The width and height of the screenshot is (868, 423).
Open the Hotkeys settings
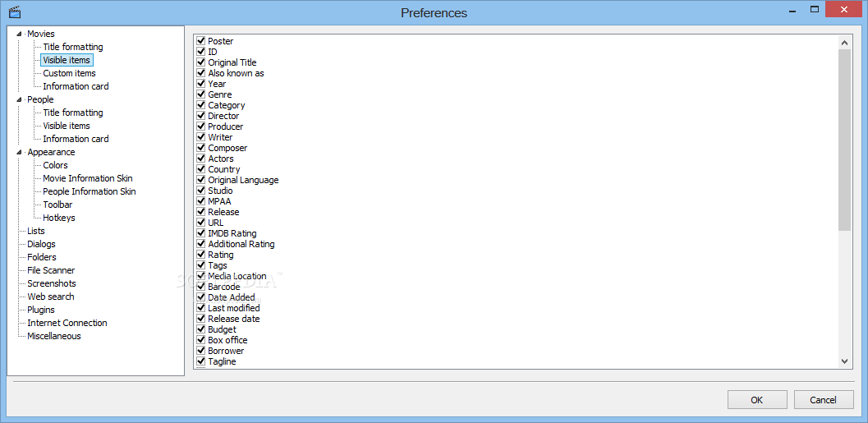(58, 218)
